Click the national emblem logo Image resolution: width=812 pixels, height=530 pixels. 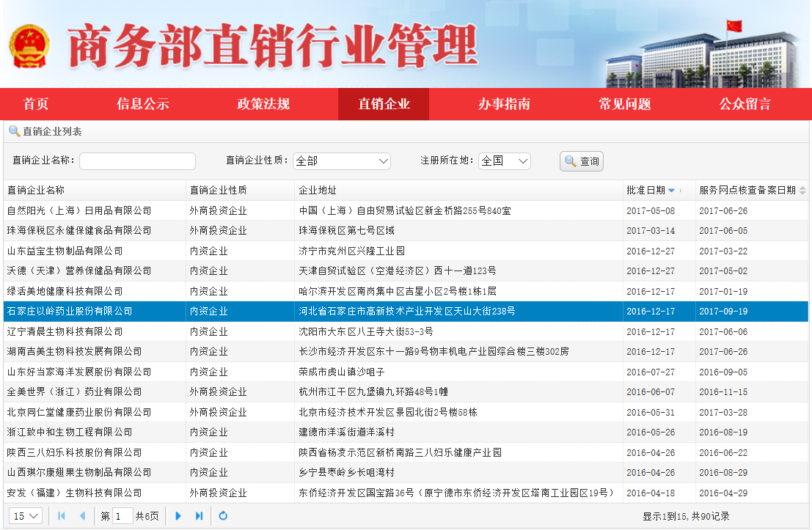click(30, 45)
